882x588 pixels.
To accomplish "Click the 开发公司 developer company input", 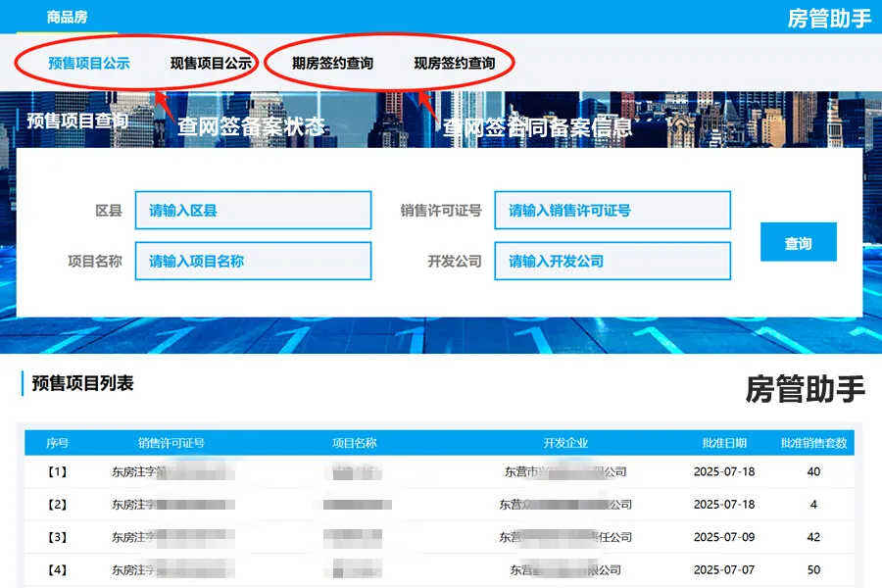I will tap(612, 261).
